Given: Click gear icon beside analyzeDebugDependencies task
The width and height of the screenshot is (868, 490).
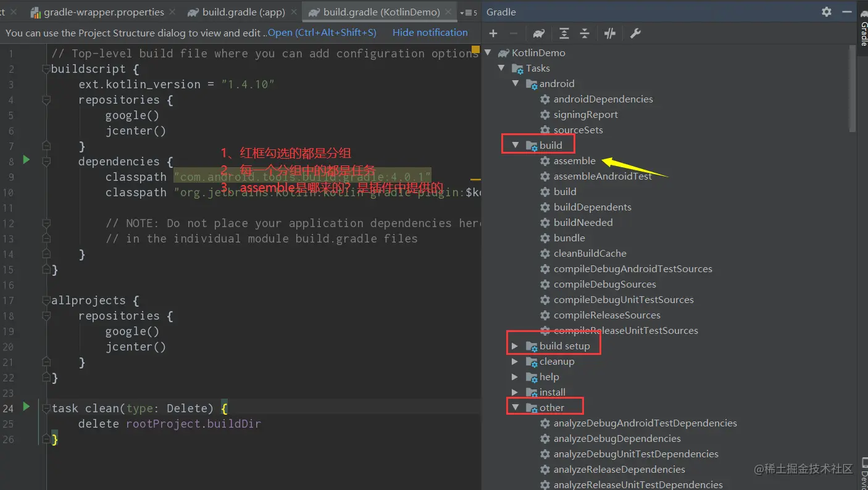Looking at the screenshot, I should pos(545,438).
